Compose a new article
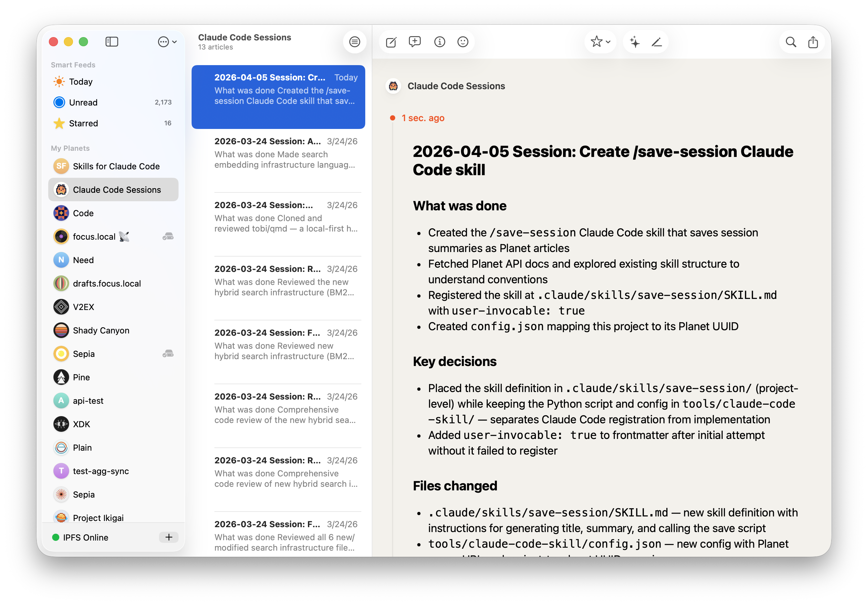This screenshot has width=868, height=605. coord(391,42)
